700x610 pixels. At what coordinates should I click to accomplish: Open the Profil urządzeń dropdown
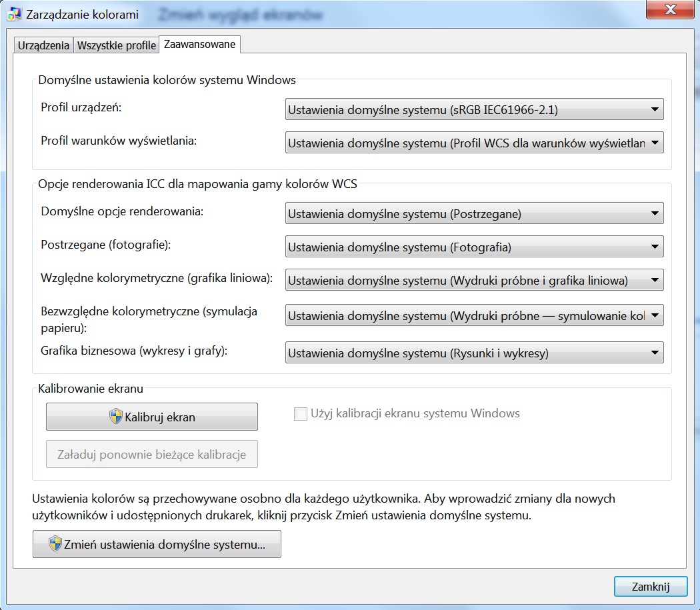click(x=474, y=109)
